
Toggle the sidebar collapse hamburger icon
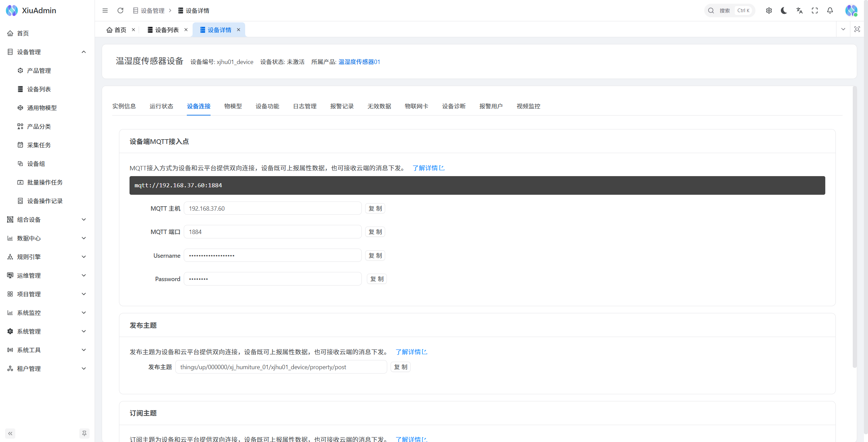click(105, 10)
